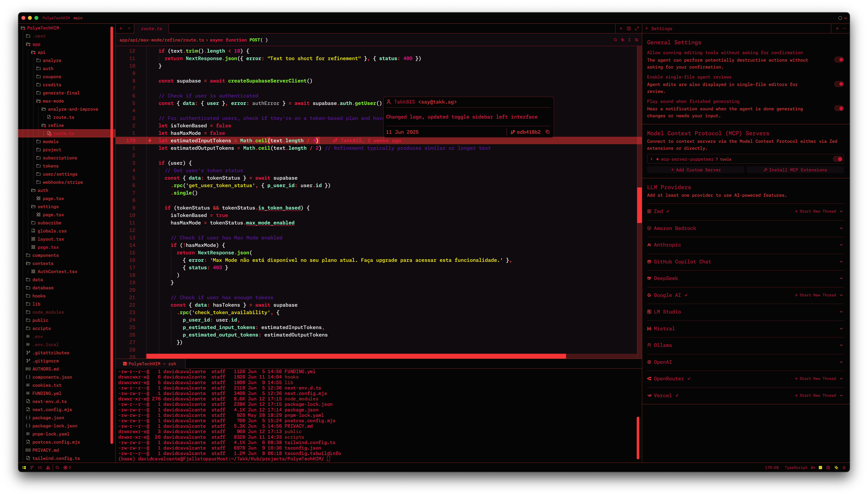Click the code action lightning bolt on line 179

150,140
